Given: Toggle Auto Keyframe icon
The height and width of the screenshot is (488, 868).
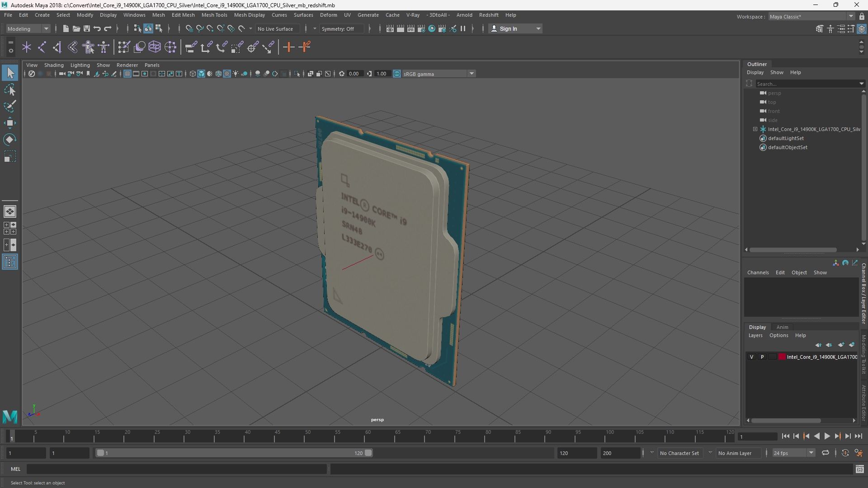Looking at the screenshot, I should (x=845, y=453).
